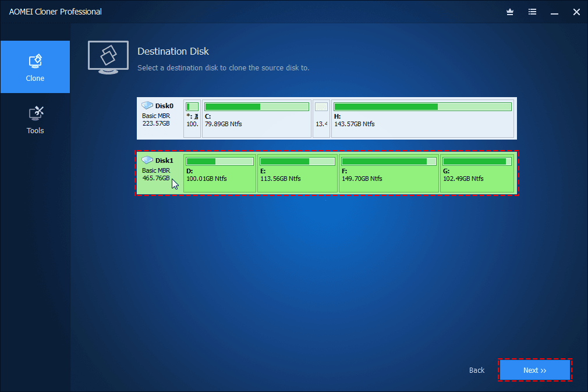Click the F: partition usage bar

coord(389,162)
